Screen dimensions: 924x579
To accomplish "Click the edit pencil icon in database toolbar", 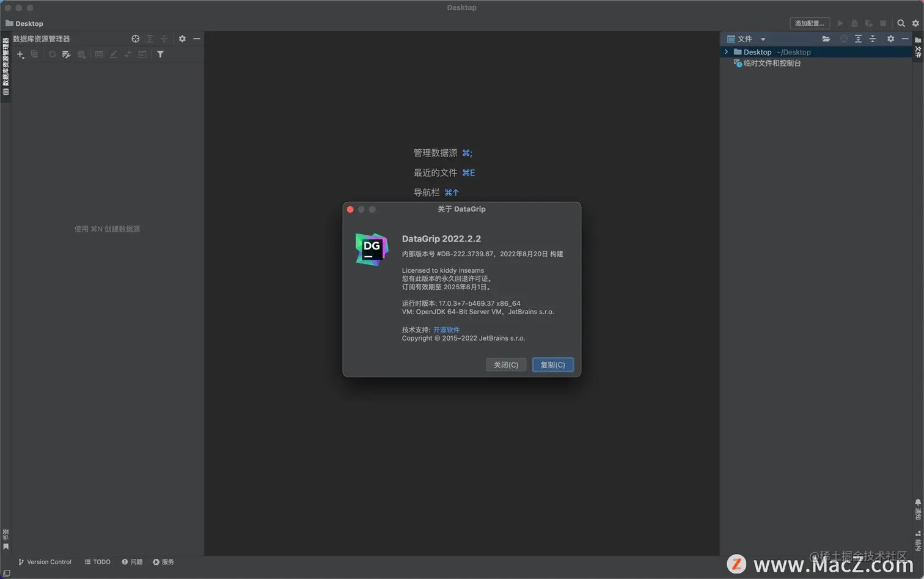I will (114, 54).
